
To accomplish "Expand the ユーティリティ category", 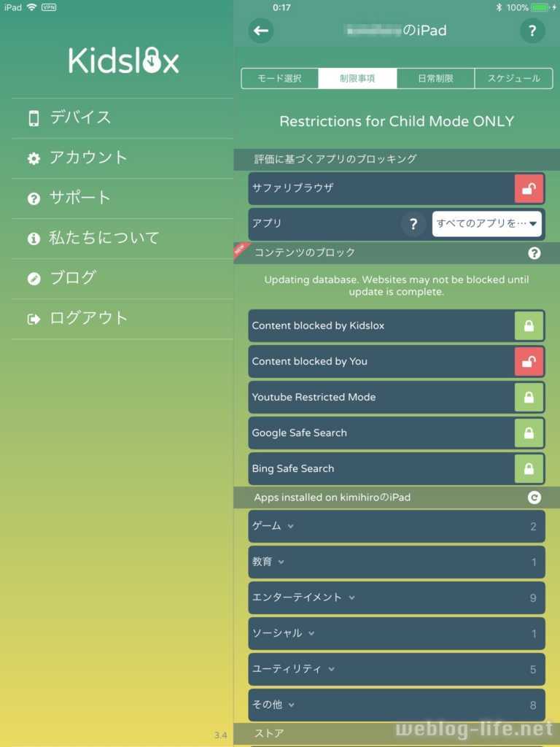I will 397,670.
